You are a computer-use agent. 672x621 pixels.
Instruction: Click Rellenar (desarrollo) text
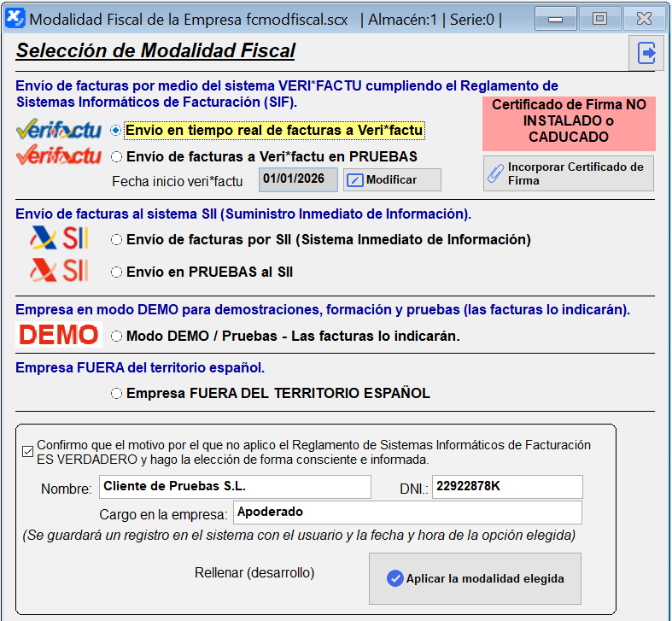(254, 573)
